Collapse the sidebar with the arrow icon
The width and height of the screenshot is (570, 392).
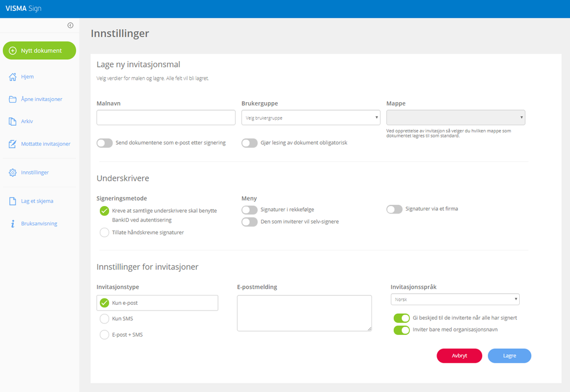coord(70,25)
